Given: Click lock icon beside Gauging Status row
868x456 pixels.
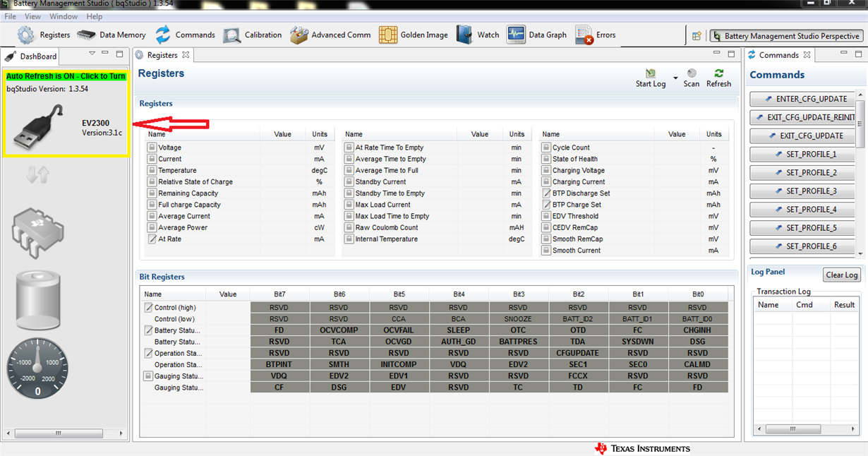Looking at the screenshot, I should 148,376.
